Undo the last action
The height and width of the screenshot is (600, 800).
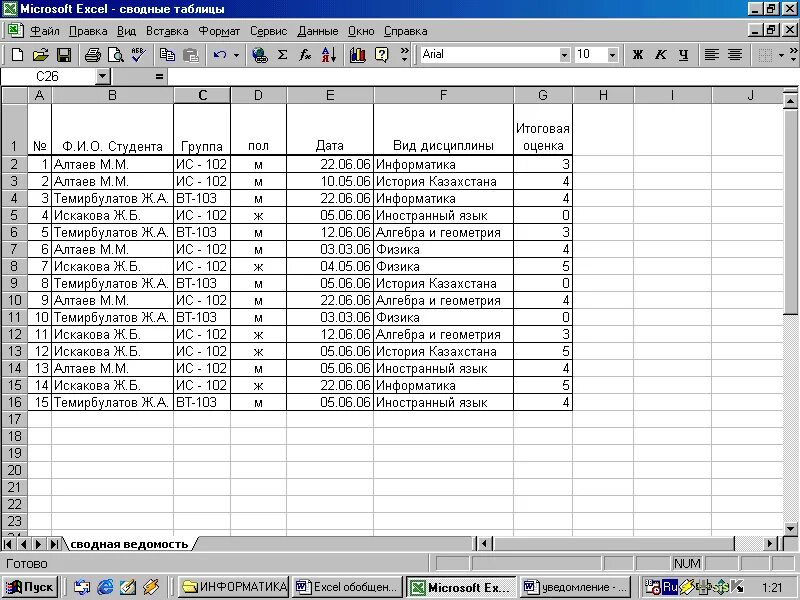[x=220, y=55]
